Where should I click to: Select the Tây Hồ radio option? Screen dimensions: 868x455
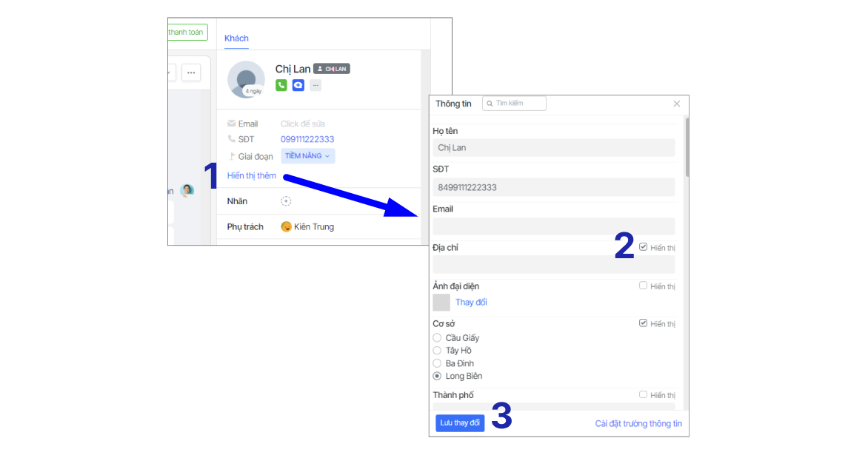tap(437, 351)
